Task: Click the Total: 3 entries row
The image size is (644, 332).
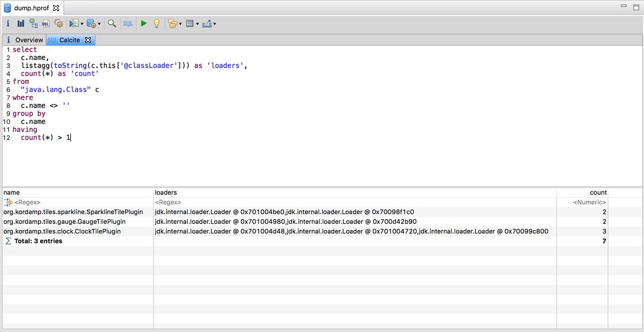Action: point(322,241)
